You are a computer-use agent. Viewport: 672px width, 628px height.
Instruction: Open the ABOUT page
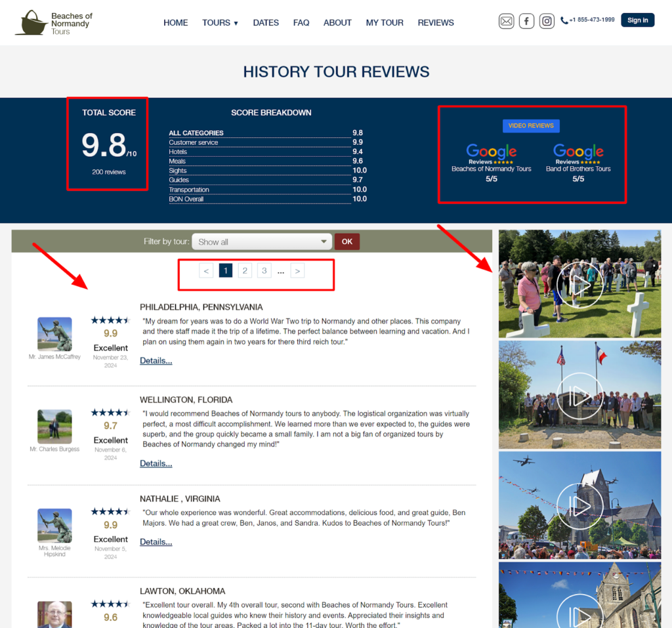337,23
